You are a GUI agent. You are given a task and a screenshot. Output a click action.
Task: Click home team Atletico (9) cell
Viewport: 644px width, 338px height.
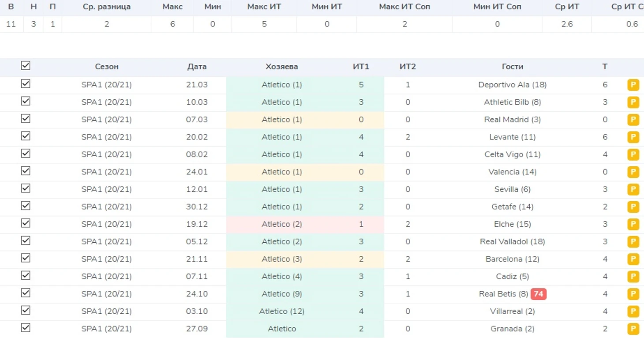282,294
